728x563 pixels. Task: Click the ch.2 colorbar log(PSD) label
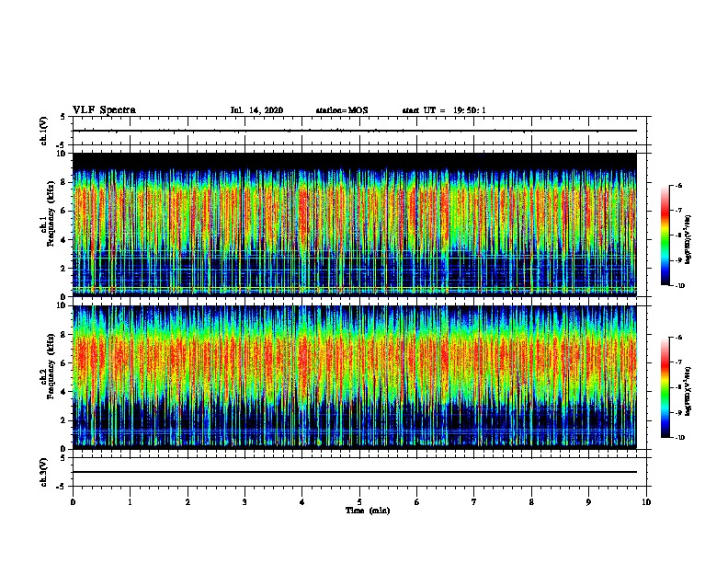pos(688,391)
